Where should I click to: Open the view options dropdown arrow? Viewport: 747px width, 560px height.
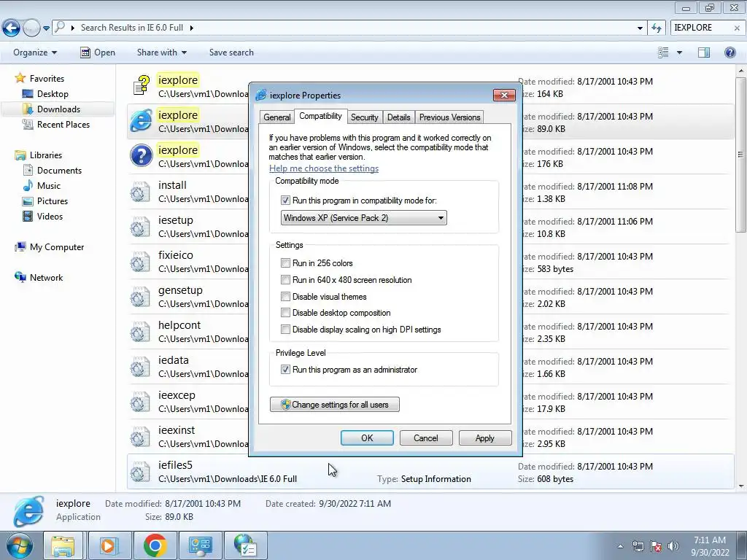[679, 52]
